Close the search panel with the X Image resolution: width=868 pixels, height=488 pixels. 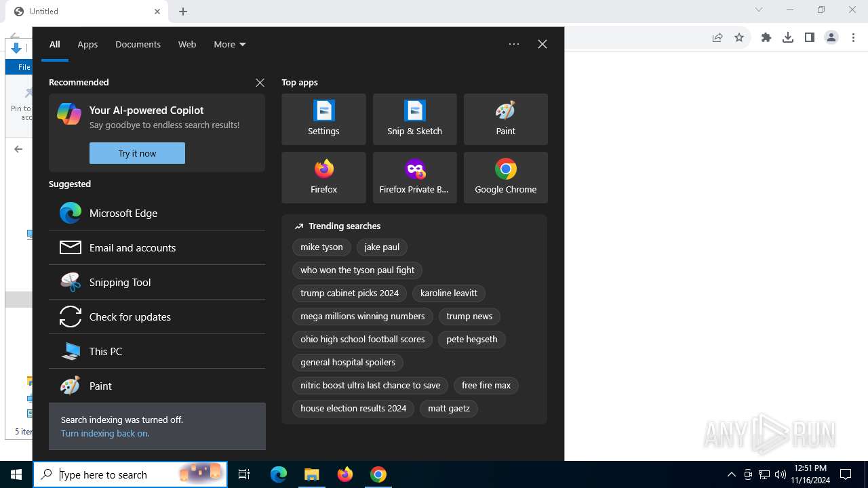(x=542, y=44)
